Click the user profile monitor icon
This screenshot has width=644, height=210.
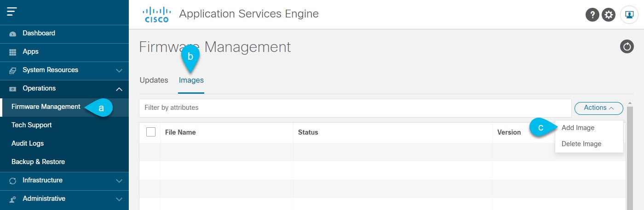(629, 15)
